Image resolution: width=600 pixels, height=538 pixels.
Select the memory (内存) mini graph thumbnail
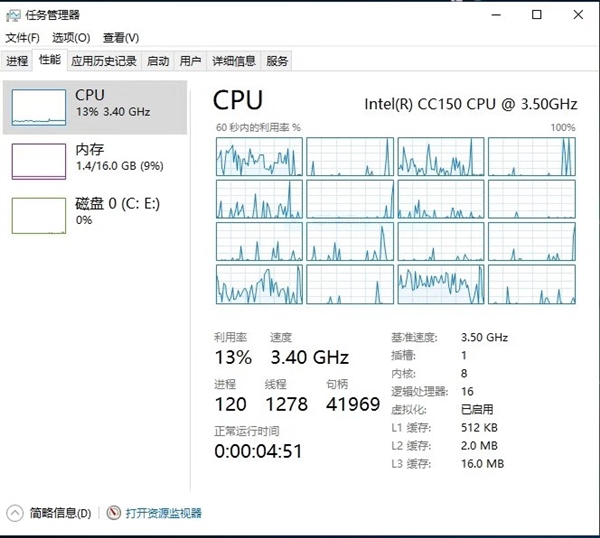point(39,161)
